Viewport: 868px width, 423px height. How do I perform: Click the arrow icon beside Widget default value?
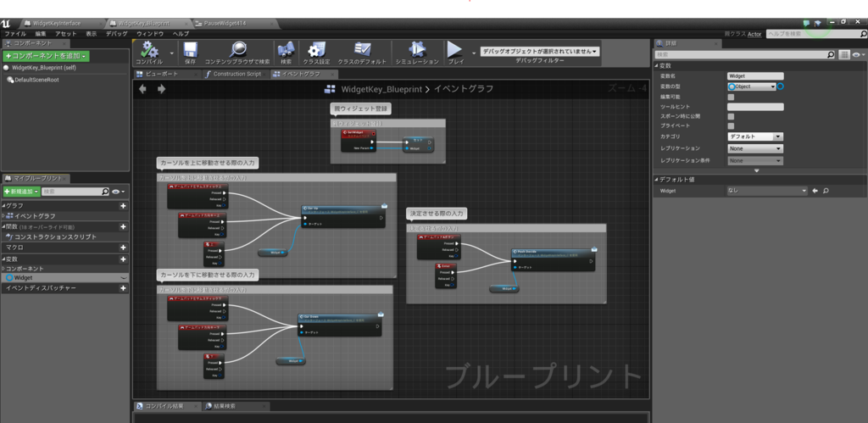tap(815, 191)
